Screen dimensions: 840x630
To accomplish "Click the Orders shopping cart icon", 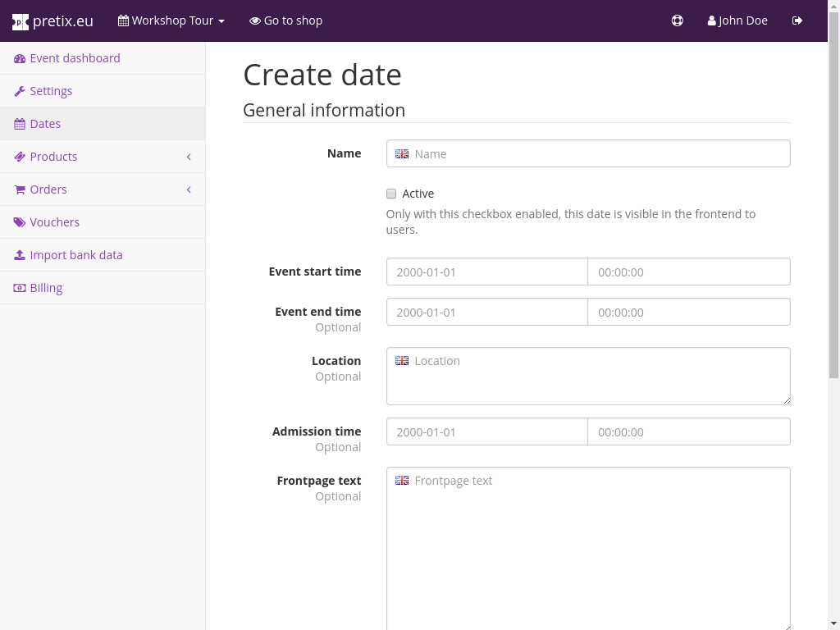I will click(x=20, y=189).
